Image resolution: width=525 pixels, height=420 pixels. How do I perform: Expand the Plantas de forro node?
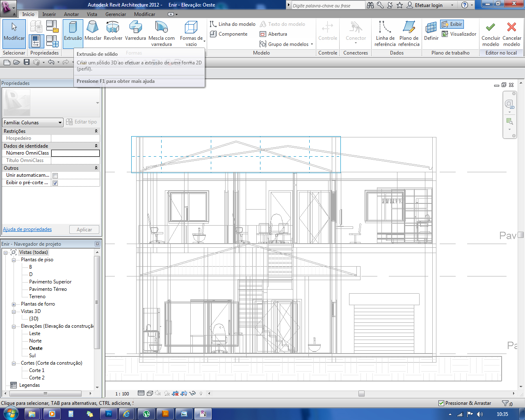[14, 304]
